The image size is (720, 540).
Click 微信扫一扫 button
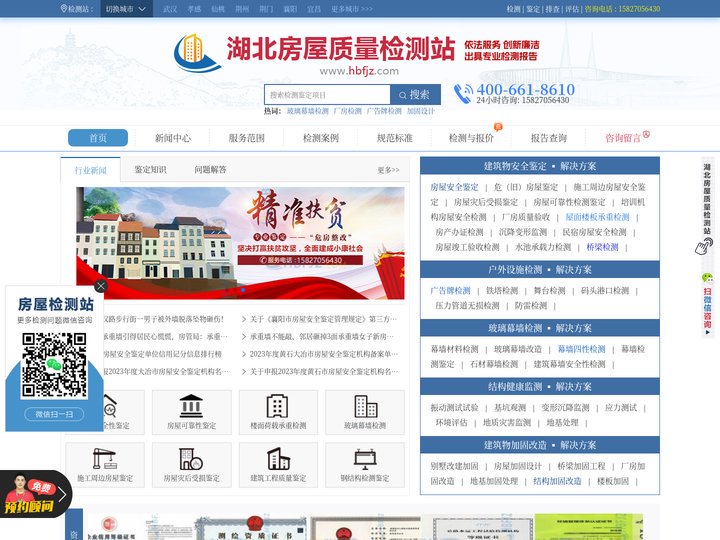coord(54,414)
